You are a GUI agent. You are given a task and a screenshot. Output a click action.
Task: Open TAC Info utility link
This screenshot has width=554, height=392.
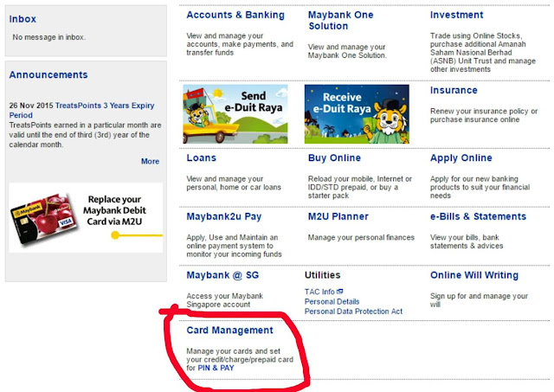click(319, 292)
